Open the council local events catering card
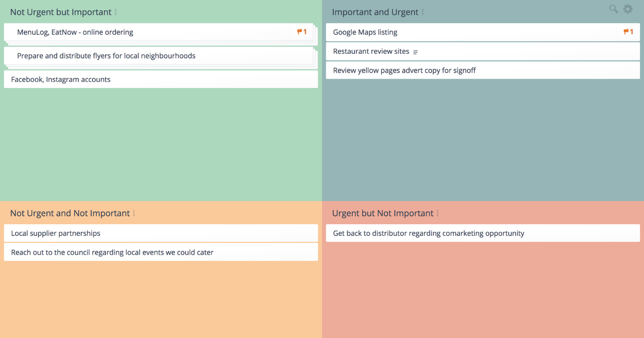This screenshot has width=644, height=338. tap(112, 252)
